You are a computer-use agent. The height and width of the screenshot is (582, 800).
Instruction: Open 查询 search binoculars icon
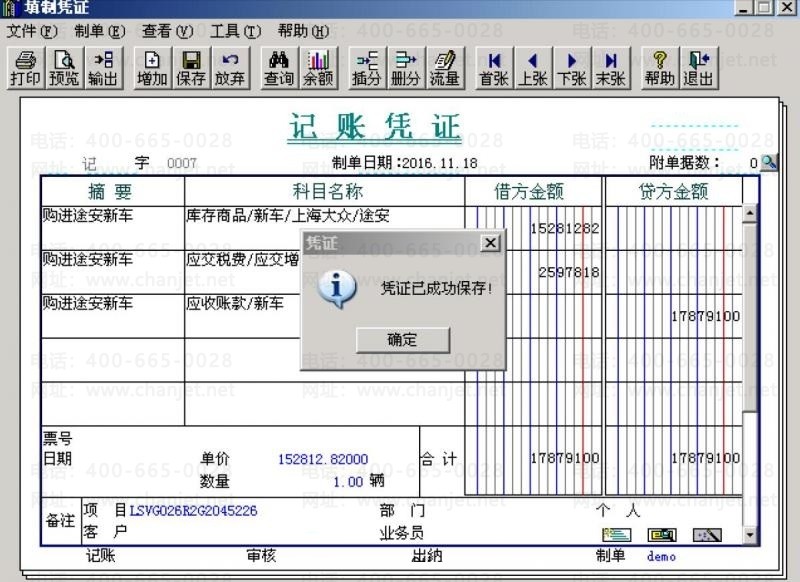pyautogui.click(x=279, y=68)
